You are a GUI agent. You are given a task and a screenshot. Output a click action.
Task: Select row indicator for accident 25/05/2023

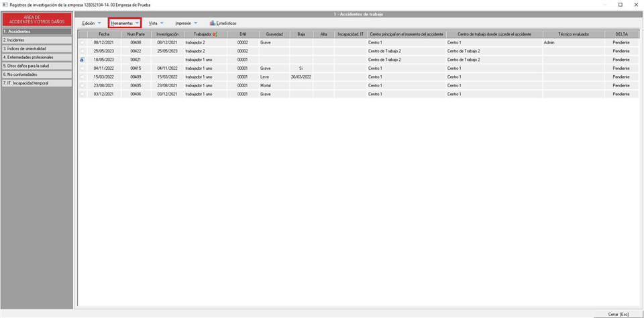82,51
